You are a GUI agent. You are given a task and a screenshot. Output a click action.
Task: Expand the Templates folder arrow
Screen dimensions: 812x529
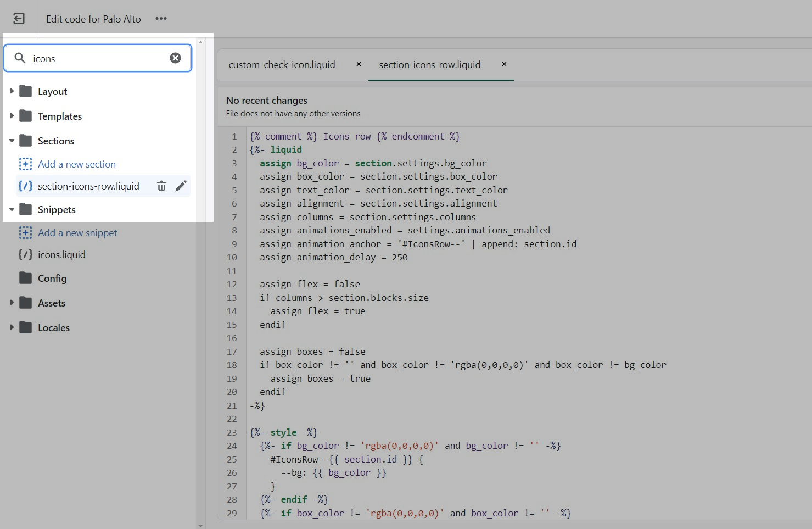pyautogui.click(x=12, y=116)
